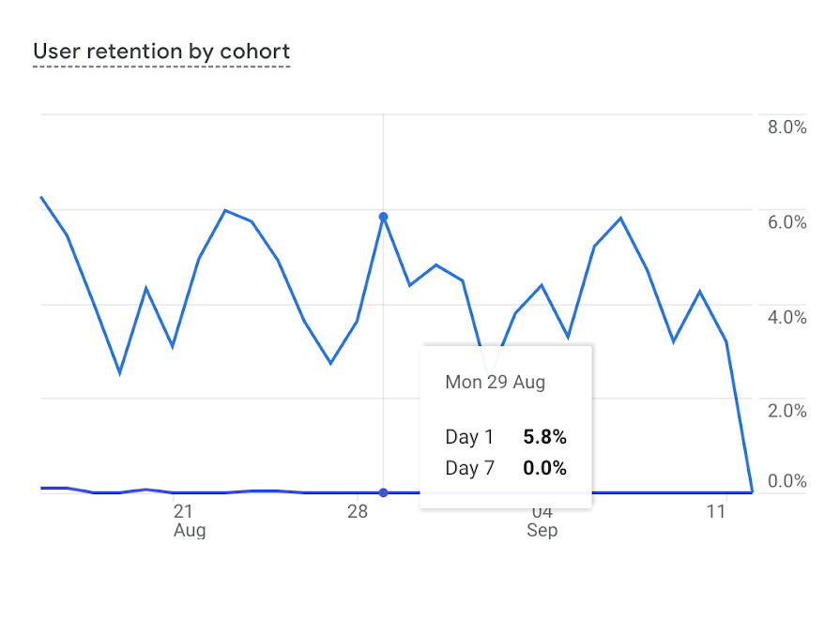Click the 2.0% y-axis label
Image resolution: width=840 pixels, height=619 pixels.
point(787,411)
